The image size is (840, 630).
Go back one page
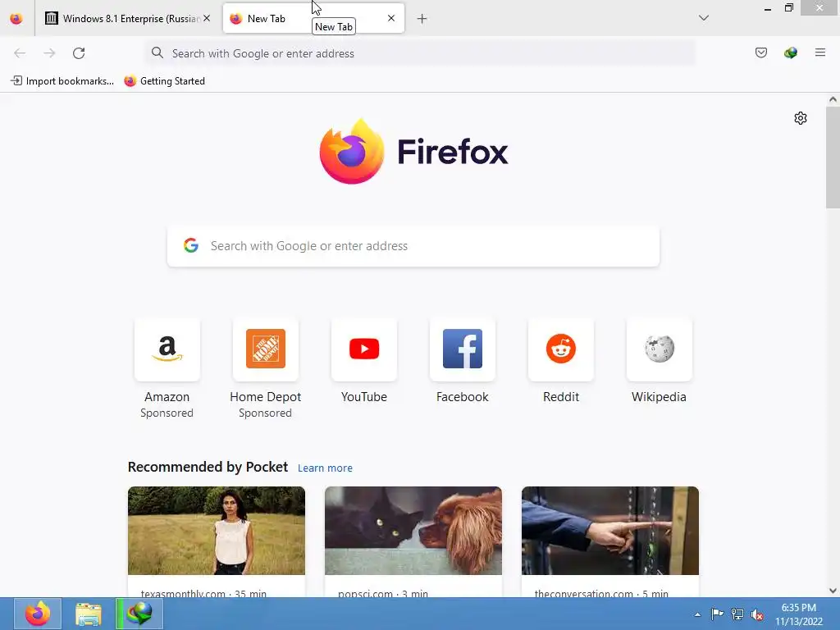[20, 53]
